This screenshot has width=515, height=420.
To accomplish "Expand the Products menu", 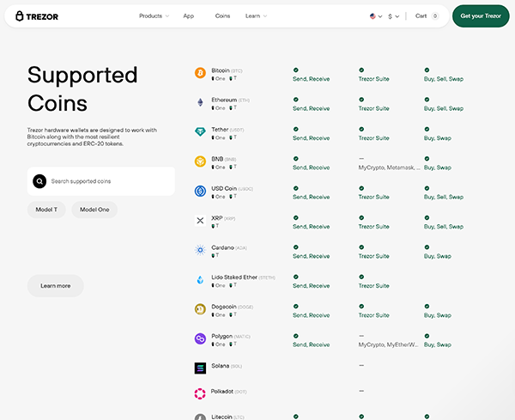I will coord(154,15).
